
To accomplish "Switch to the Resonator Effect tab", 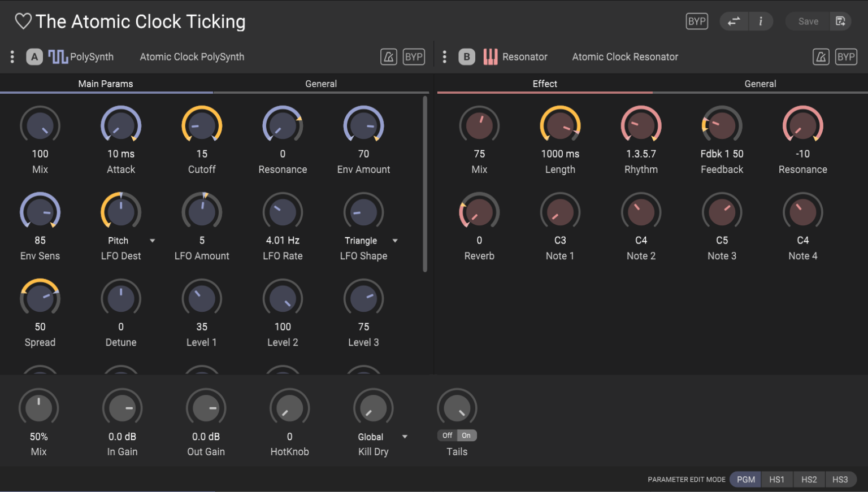I will pos(545,84).
